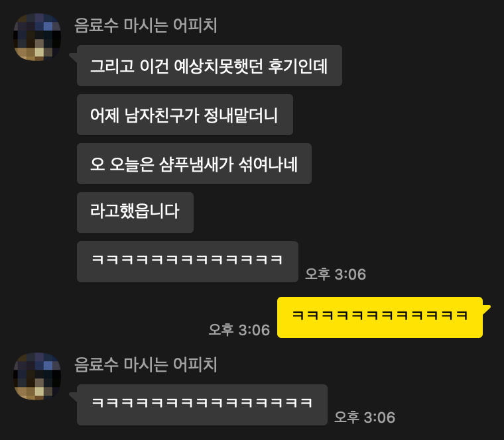The width and height of the screenshot is (504, 440).
Task: Click the word 후기인데 in the first message
Action: 298,66
